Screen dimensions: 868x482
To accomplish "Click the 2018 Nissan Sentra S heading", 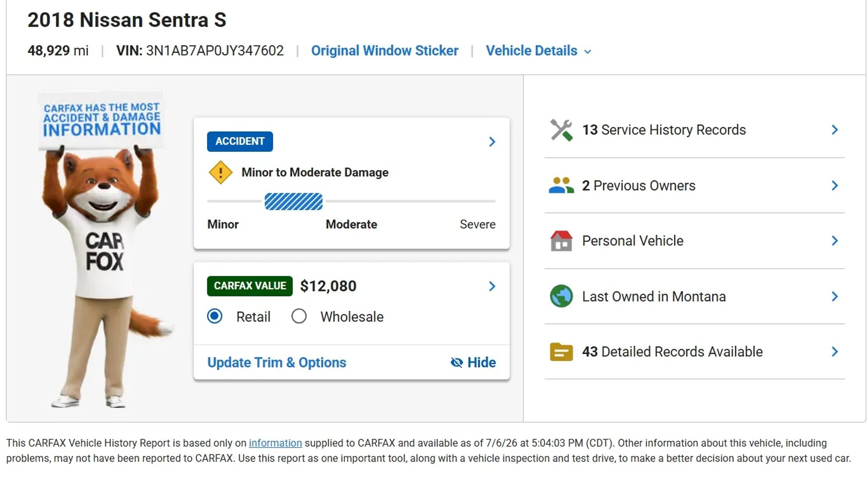I will (127, 20).
